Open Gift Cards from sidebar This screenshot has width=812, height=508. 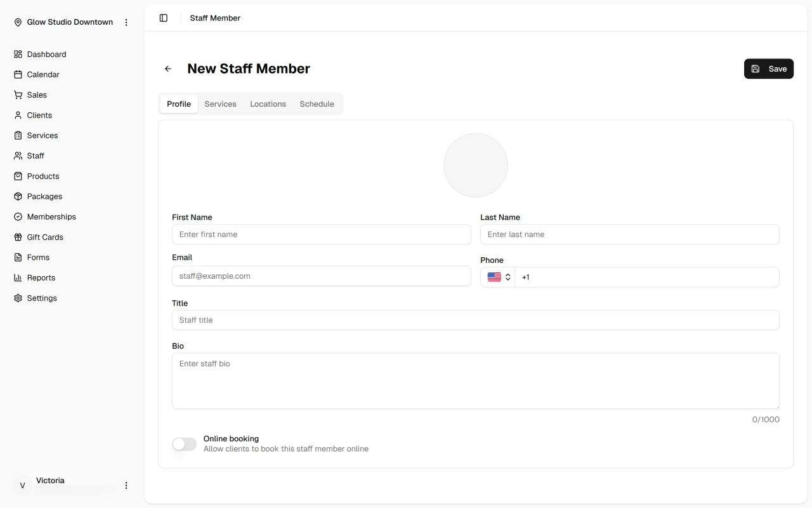click(x=45, y=237)
